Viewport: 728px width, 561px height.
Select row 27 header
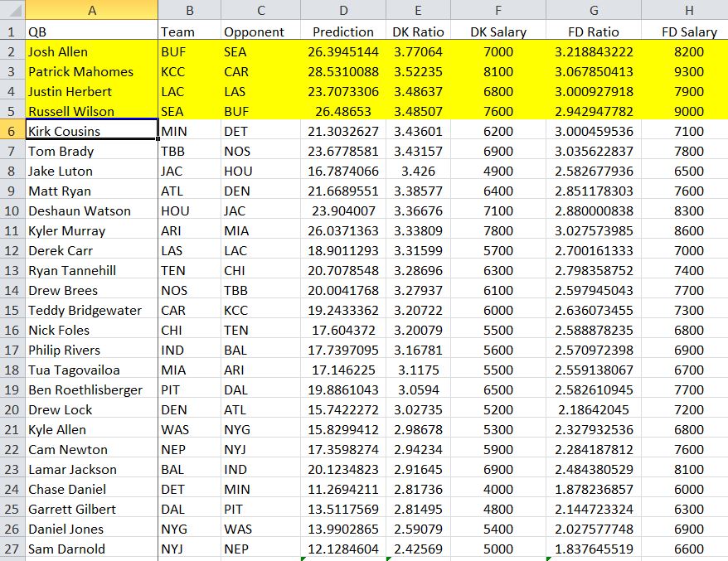(x=12, y=549)
